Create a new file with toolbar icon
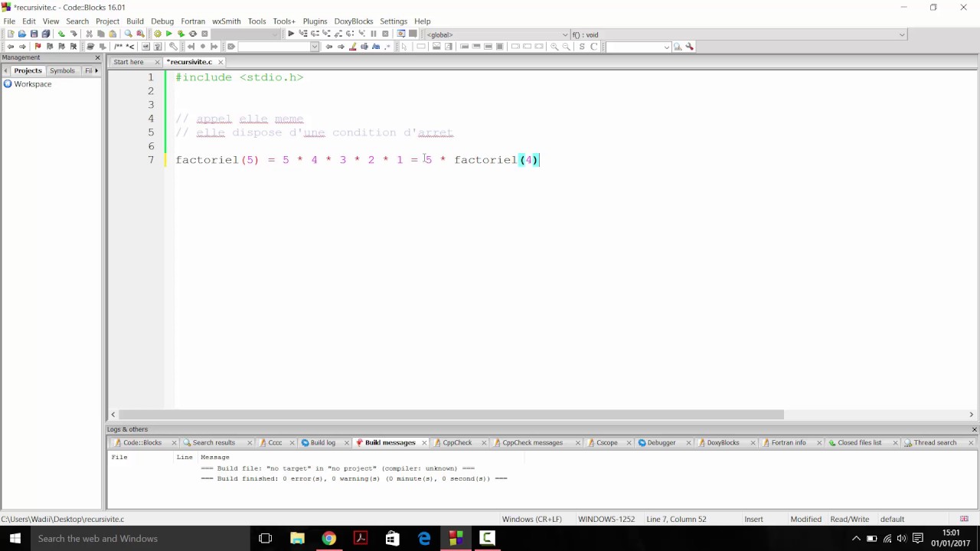 point(10,34)
